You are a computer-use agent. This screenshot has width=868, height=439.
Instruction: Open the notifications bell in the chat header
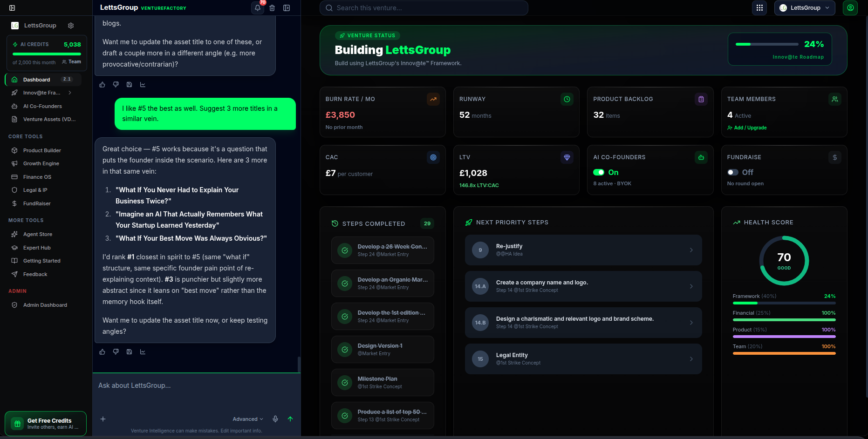click(x=258, y=8)
